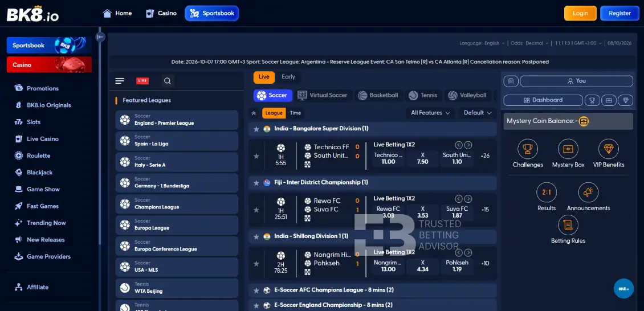The width and height of the screenshot is (644, 311).
Task: Click the You profile button
Action: [x=576, y=81]
